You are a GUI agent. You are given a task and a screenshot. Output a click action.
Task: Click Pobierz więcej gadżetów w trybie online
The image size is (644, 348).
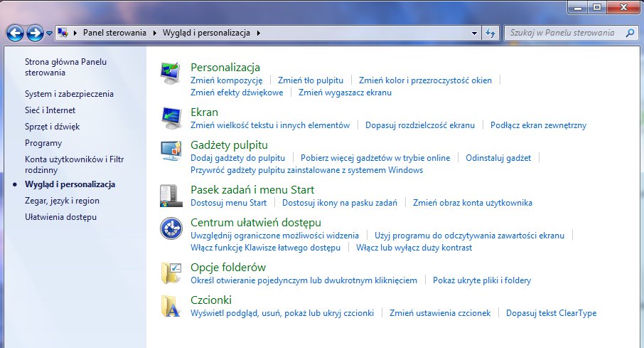(x=375, y=158)
